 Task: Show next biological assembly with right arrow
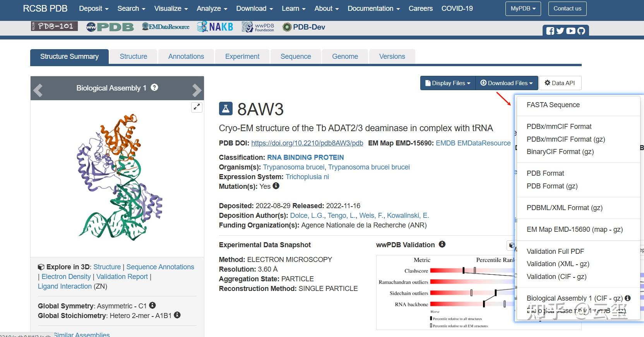pyautogui.click(x=197, y=90)
